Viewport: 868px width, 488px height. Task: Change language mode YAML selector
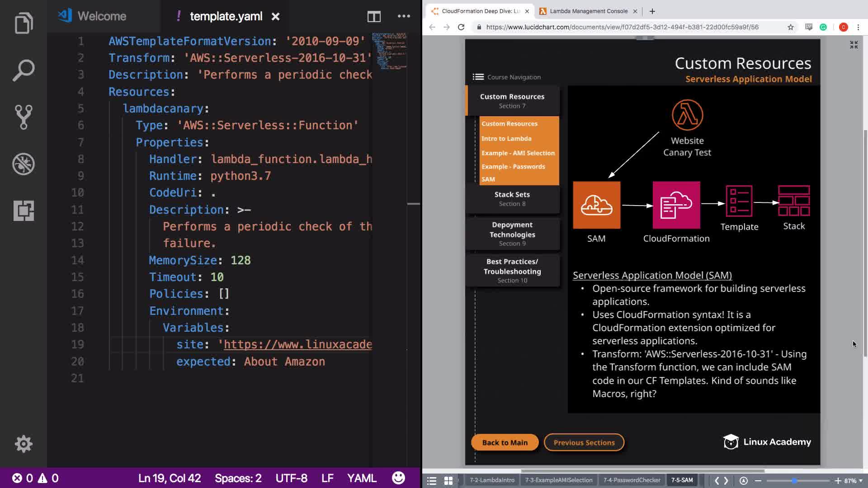pos(362,478)
